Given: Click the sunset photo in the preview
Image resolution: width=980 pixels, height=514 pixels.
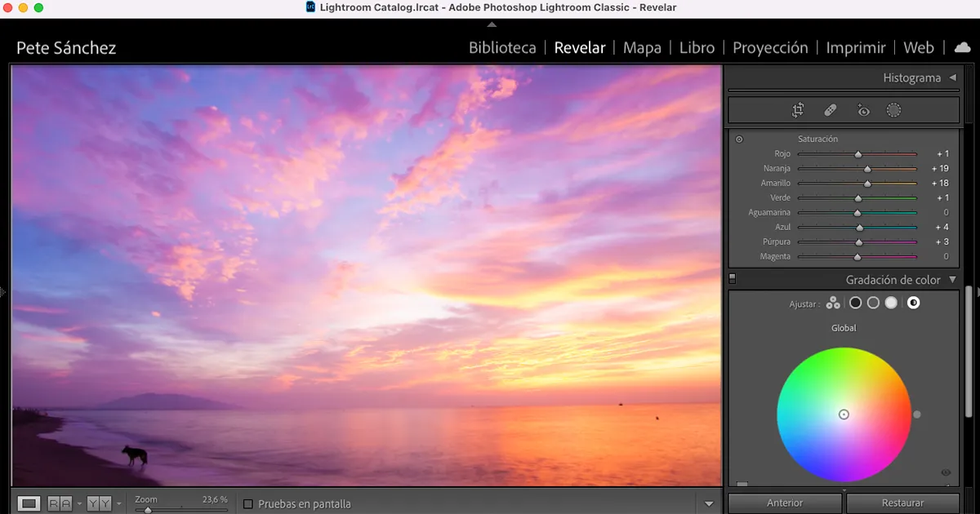Looking at the screenshot, I should [367, 276].
